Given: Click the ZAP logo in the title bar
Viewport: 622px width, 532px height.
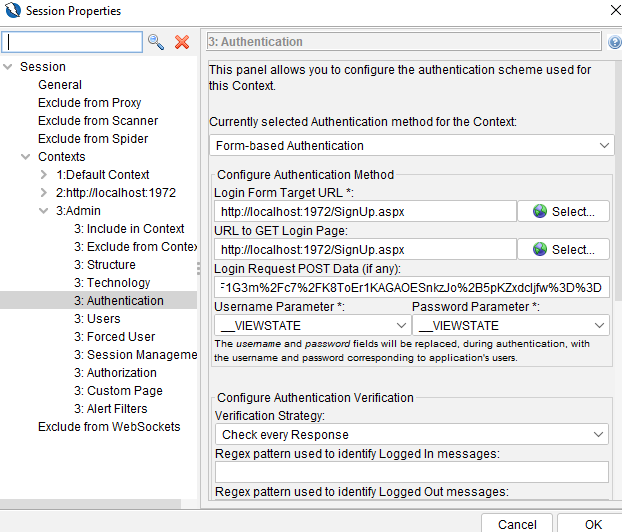Looking at the screenshot, I should (13, 10).
